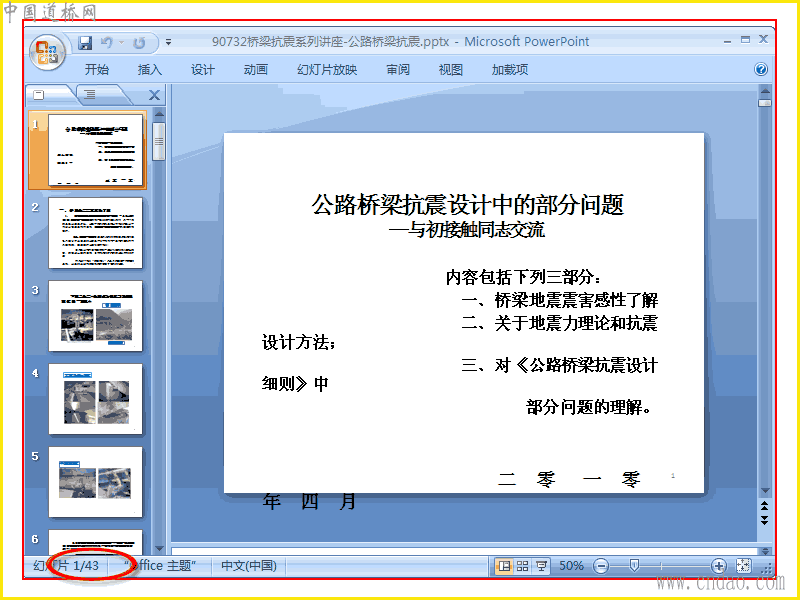Image resolution: width=800 pixels, height=600 pixels.
Task: Click the Office button orb
Action: pyautogui.click(x=47, y=53)
